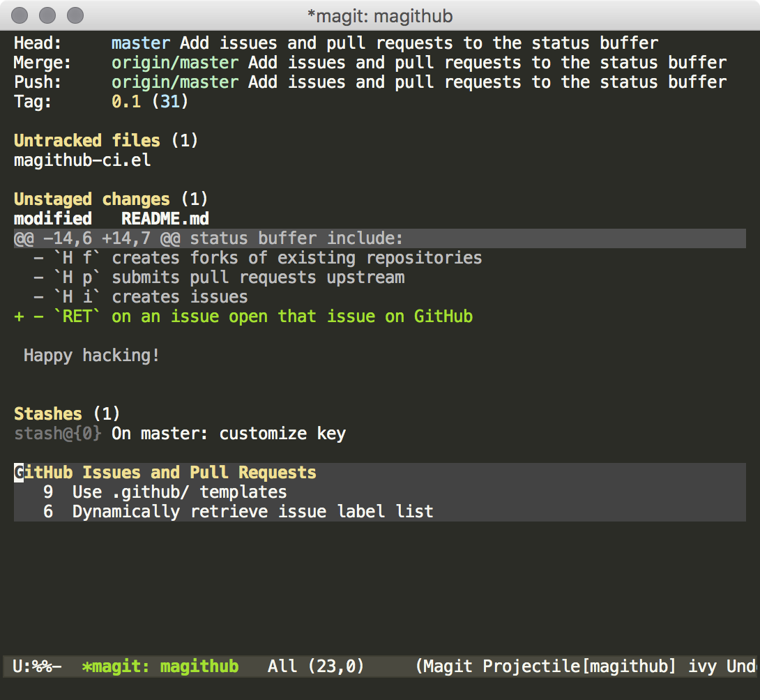This screenshot has width=760, height=700.
Task: Click the window minimize button in title bar
Action: [x=47, y=15]
